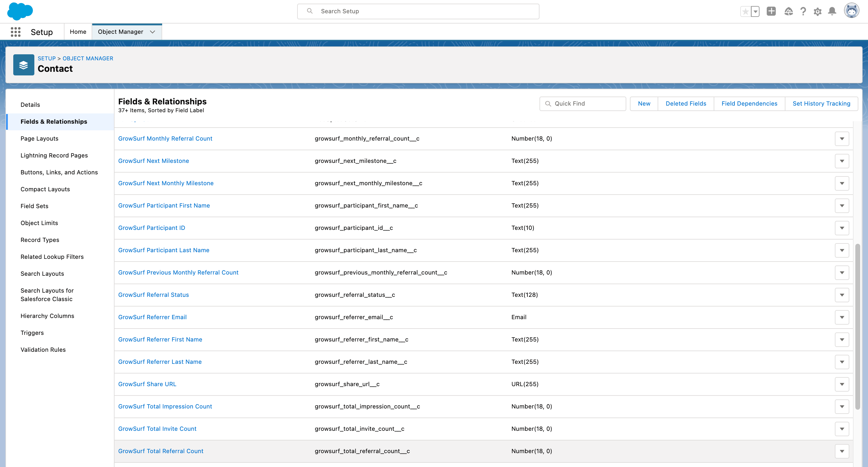Click the notifications bell icon
Screen dimensions: 868x467
click(832, 11)
